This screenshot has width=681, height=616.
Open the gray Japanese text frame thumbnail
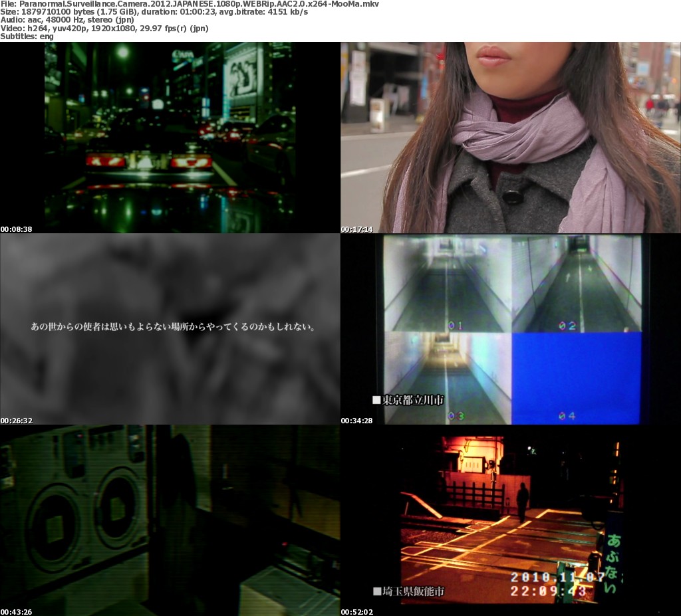tap(170, 328)
